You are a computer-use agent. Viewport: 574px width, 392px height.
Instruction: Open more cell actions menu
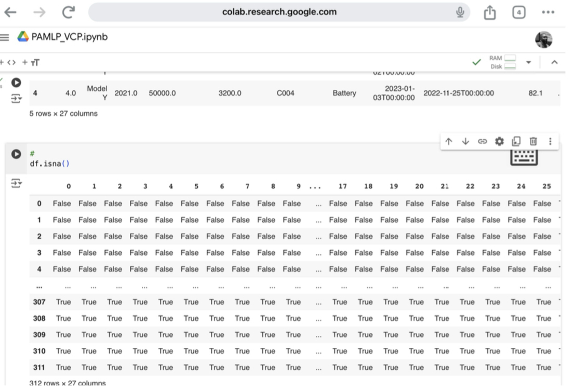point(550,141)
